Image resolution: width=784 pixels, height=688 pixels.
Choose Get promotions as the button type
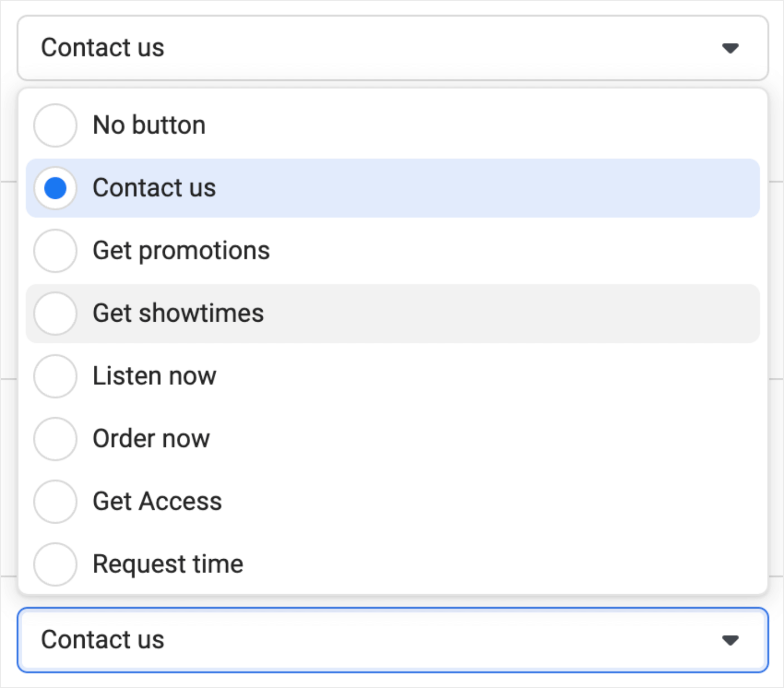(180, 251)
